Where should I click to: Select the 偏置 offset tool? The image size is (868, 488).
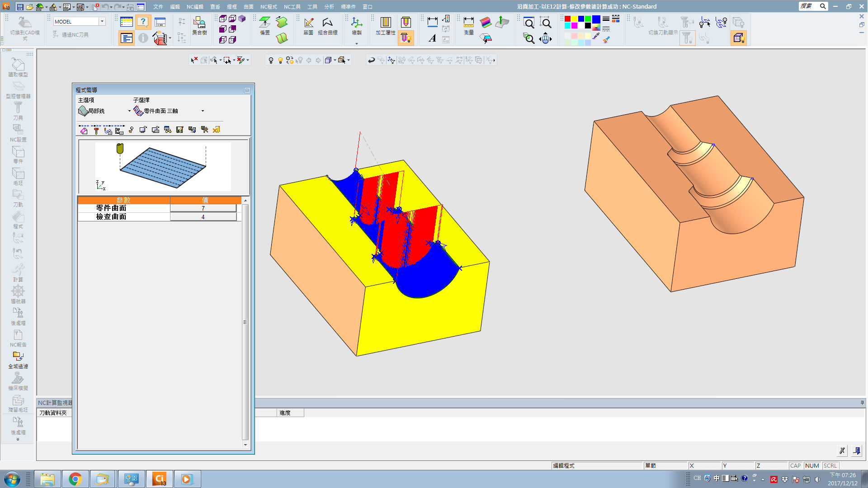coord(265,26)
